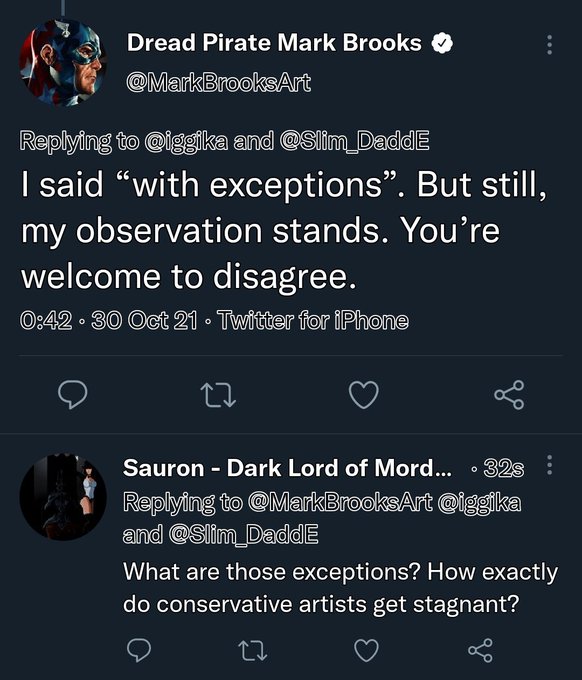Retweet Sauron's reply
Viewport: 582px width, 680px height.
click(x=253, y=651)
